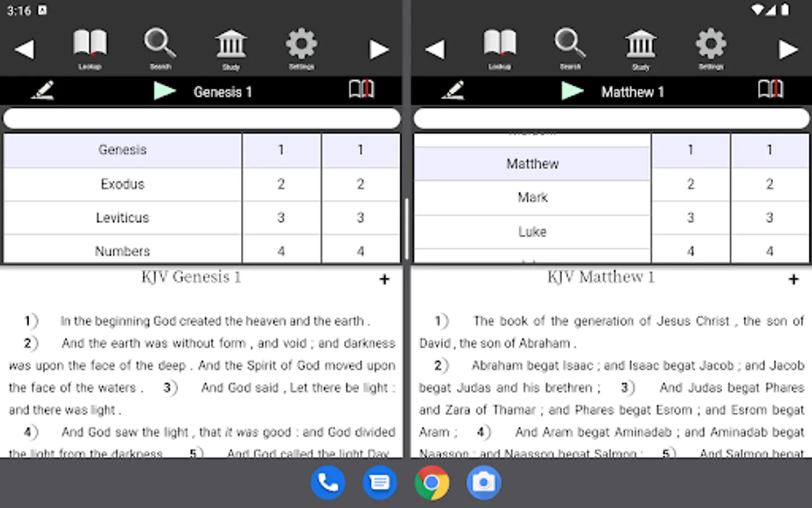
Task: Tap the KJV Matthew 1 heading
Action: [x=601, y=277]
